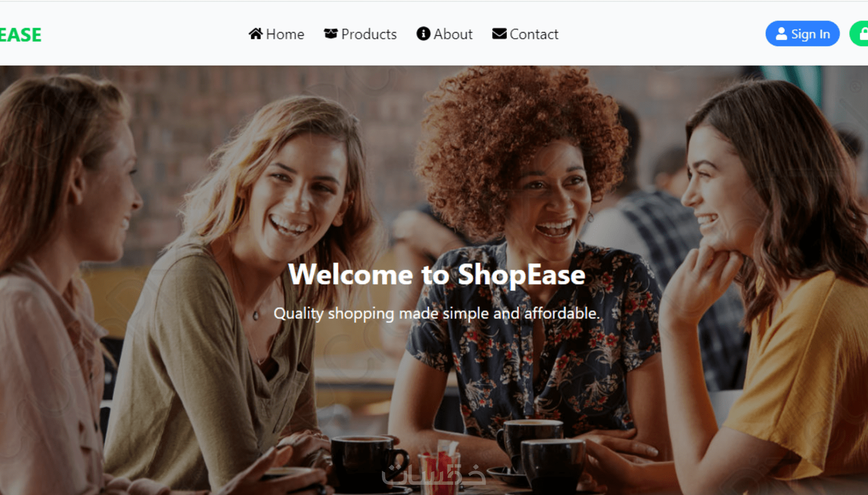Click the blue Sign In button
The height and width of the screenshot is (495, 868).
click(803, 34)
